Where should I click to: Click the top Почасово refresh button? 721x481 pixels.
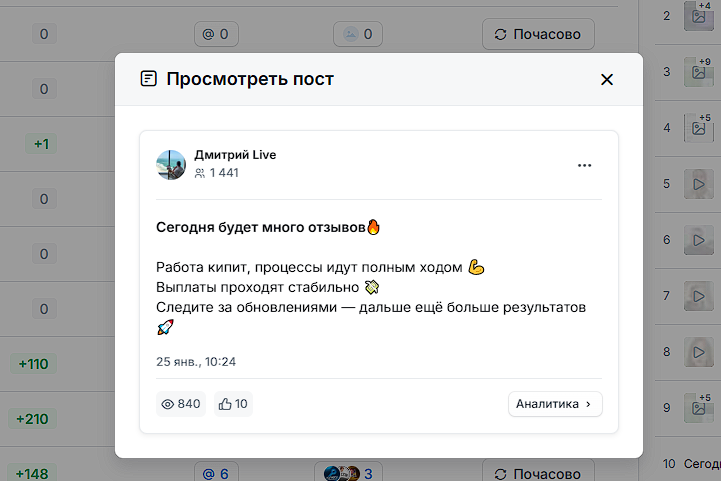tap(538, 34)
